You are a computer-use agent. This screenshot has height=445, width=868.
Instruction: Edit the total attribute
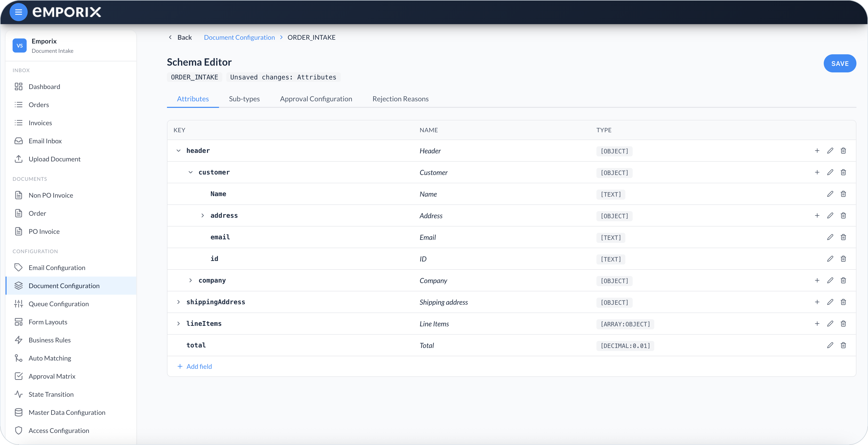(x=830, y=345)
